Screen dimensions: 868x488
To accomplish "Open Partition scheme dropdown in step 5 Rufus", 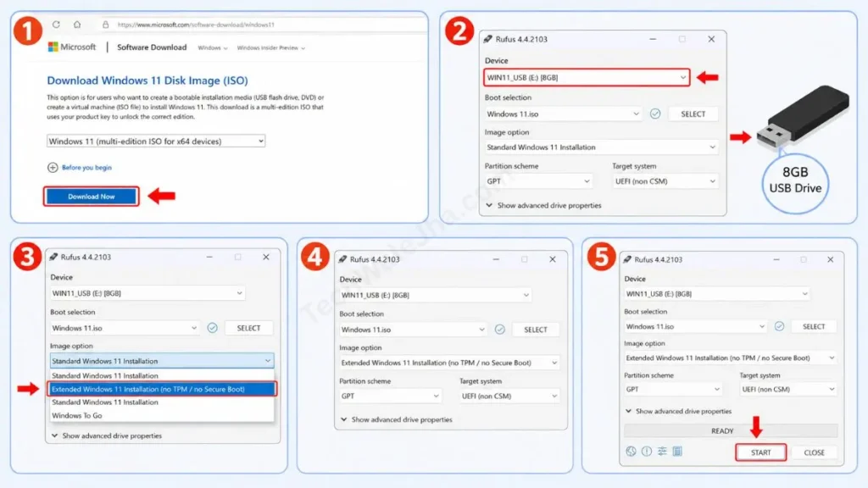I will [x=673, y=389].
